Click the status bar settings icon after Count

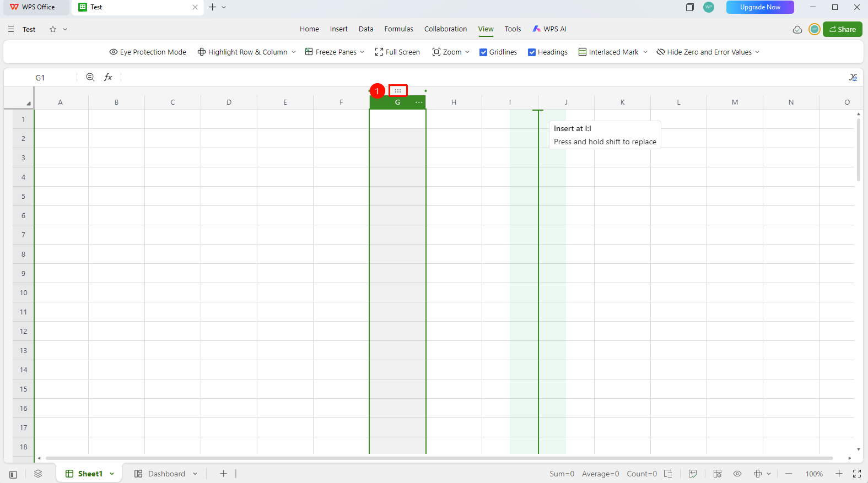[x=668, y=474]
